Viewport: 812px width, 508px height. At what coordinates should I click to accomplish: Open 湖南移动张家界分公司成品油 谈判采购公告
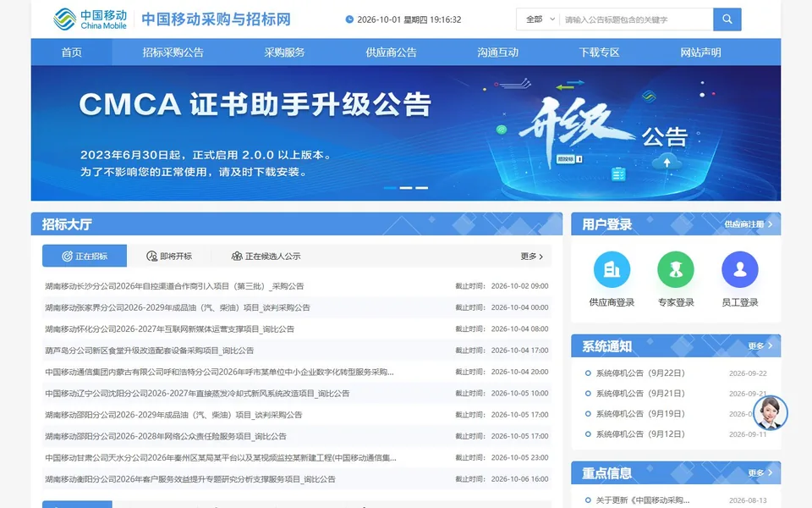[x=178, y=307]
